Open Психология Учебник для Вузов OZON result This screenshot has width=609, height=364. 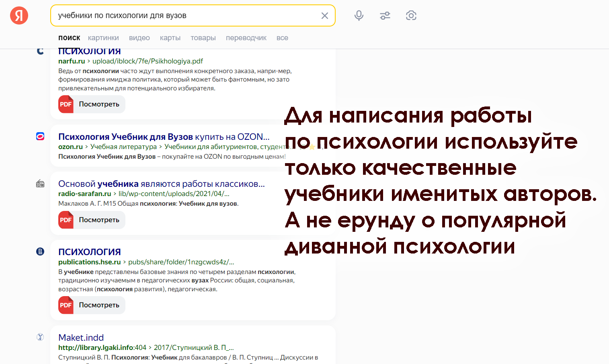164,137
